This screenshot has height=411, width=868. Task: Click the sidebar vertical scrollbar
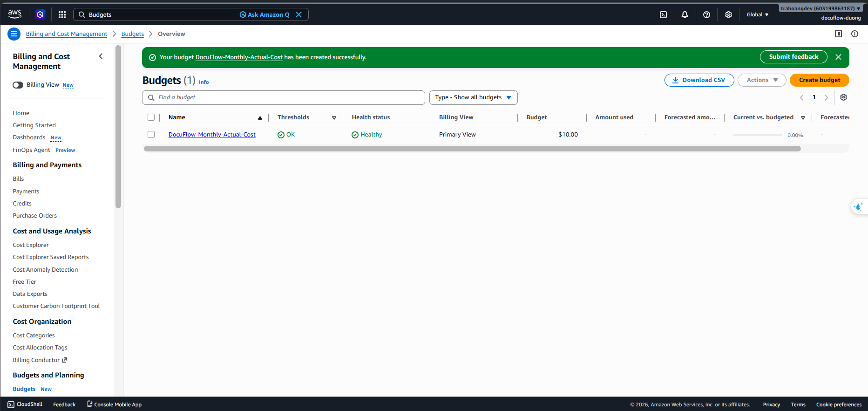click(x=118, y=127)
